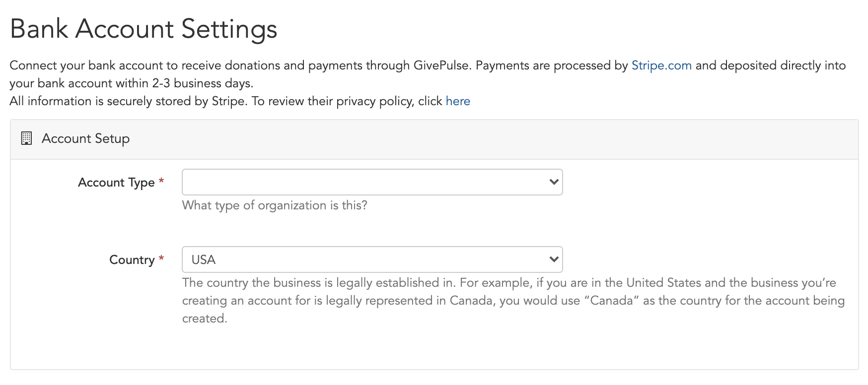Click the gray Account Setup header bar
The image size is (868, 385).
(x=434, y=139)
